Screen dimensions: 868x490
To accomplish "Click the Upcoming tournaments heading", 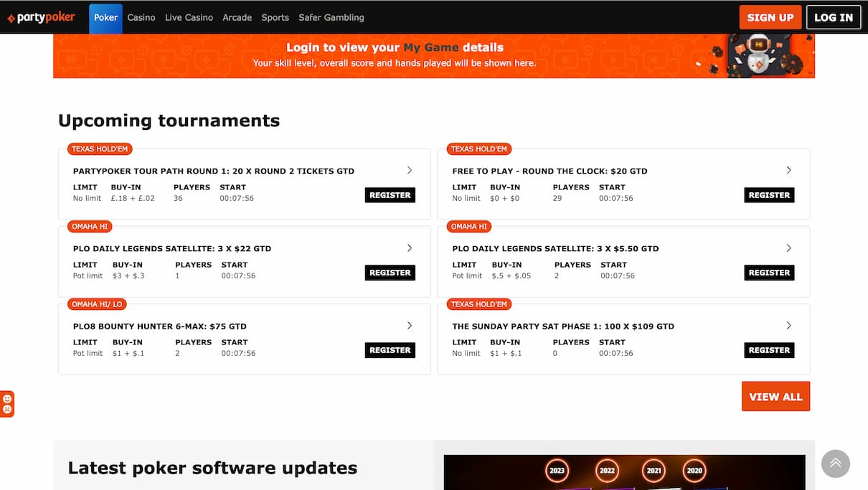I will point(169,121).
